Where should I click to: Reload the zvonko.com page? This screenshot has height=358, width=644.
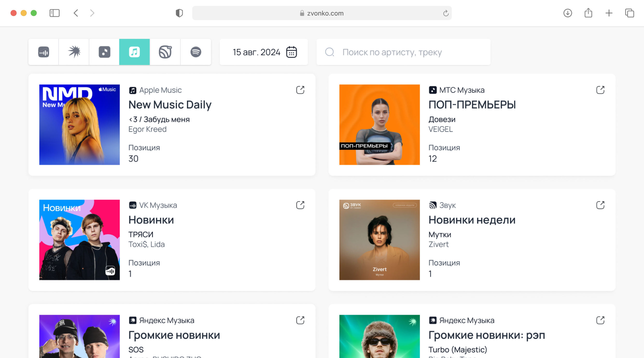[x=446, y=13]
